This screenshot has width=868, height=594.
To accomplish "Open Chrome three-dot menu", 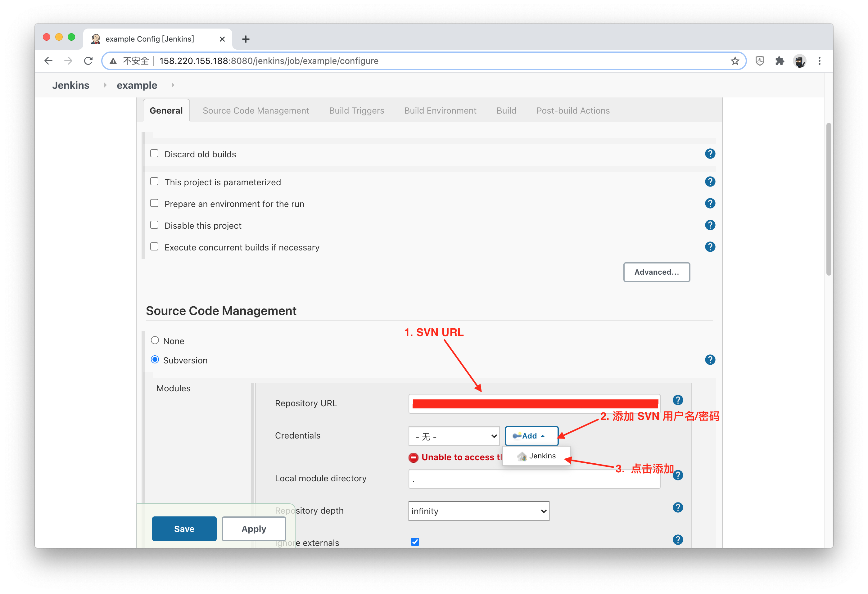I will pyautogui.click(x=819, y=61).
